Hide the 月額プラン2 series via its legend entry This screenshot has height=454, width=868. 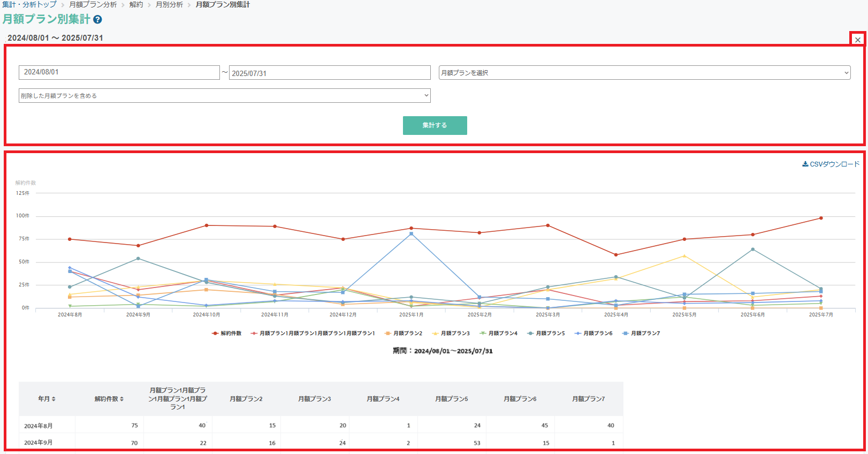pyautogui.click(x=403, y=334)
